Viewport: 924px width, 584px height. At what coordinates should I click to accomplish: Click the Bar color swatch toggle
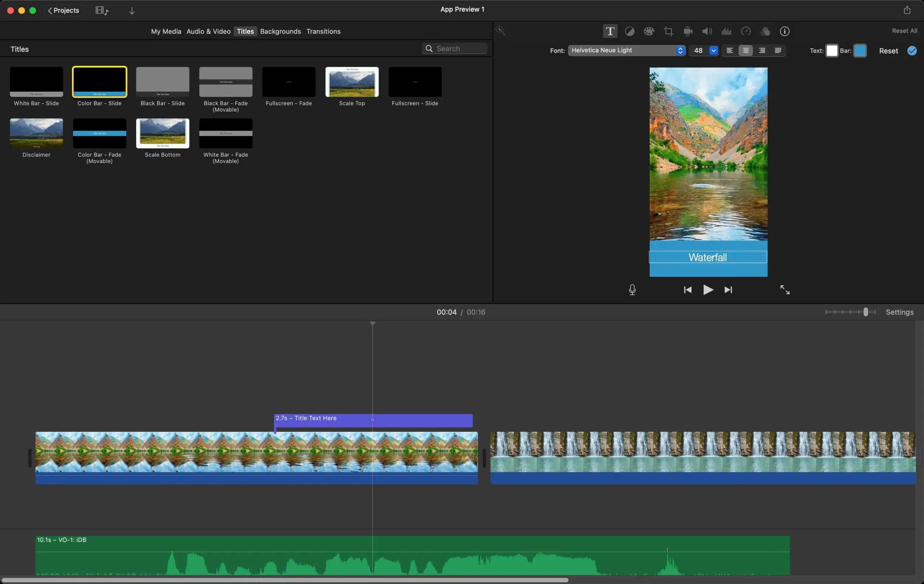(860, 51)
